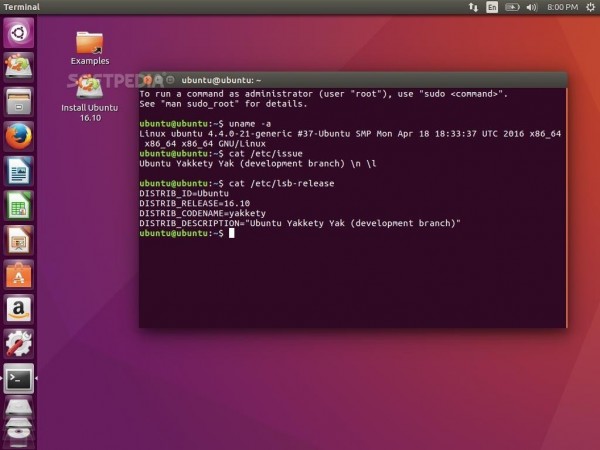The width and height of the screenshot is (600, 450).
Task: Click the DISTRIB_CODENAME=yakkety output line
Action: [x=202, y=213]
